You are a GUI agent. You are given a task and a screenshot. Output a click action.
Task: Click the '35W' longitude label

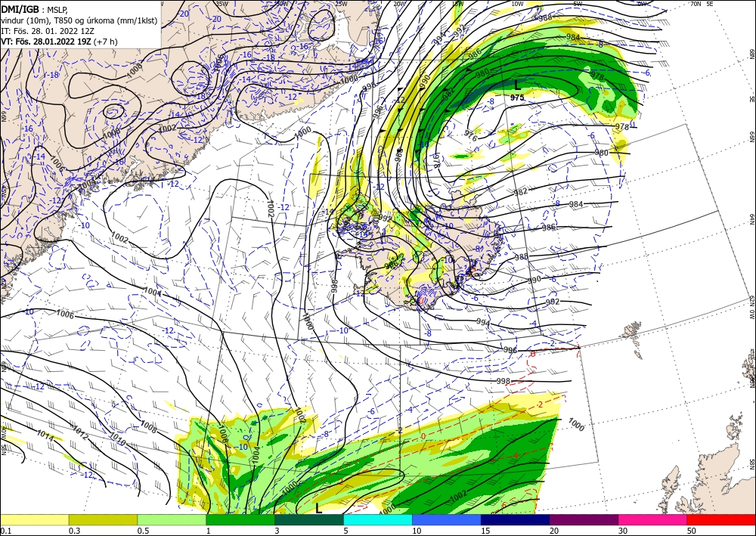(222, 4)
